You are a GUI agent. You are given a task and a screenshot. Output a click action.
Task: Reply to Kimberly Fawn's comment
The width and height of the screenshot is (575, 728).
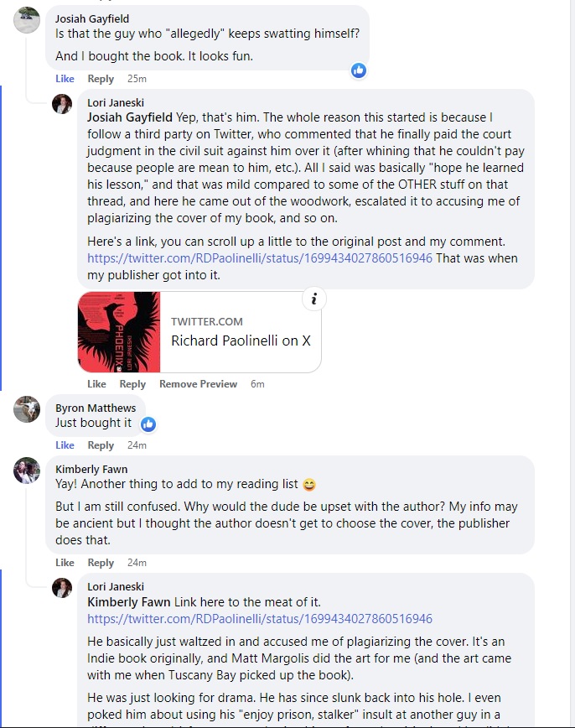(101, 563)
